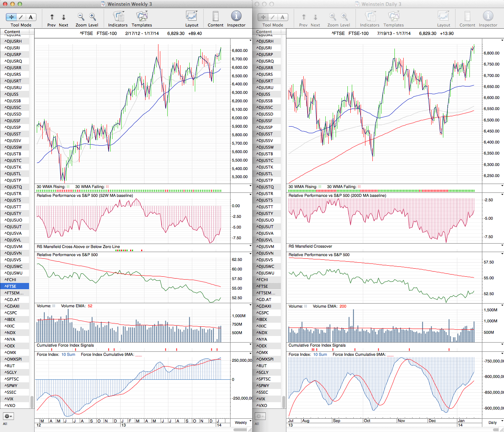Open the Daily period dropdown below right chart
This screenshot has height=432, width=504.
pos(494,422)
